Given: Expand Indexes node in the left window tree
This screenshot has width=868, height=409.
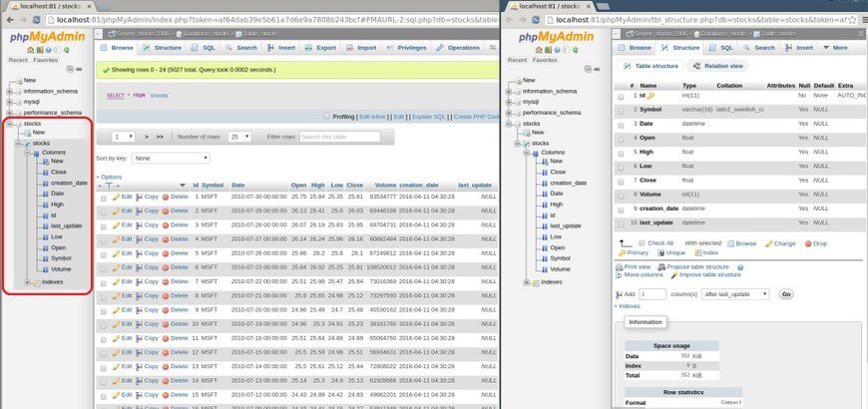Looking at the screenshot, I should pos(28,283).
